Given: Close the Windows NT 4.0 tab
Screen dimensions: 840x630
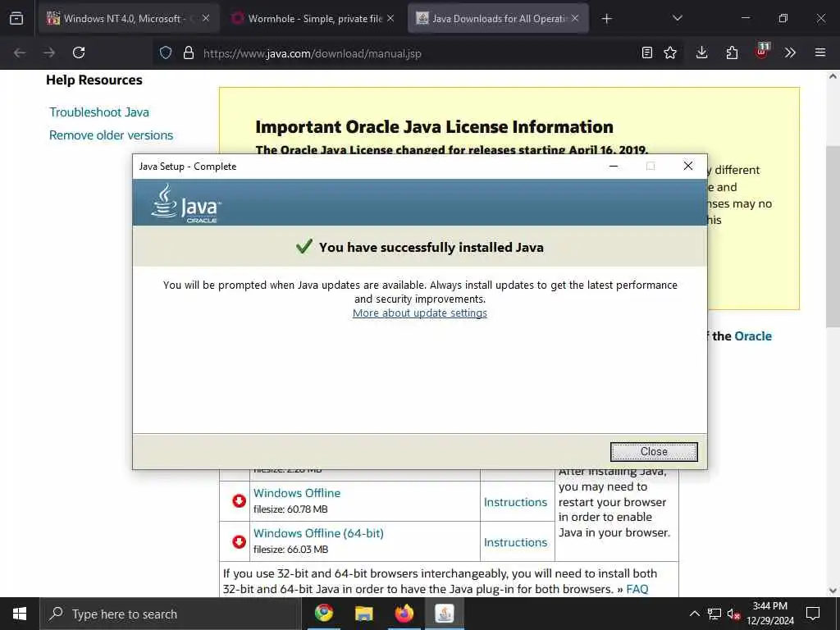Looking at the screenshot, I should pos(206,18).
